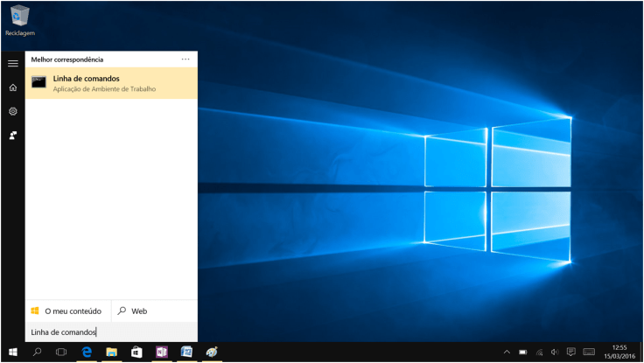The height and width of the screenshot is (363, 644).
Task: Click the taskbar search magnifier icon
Action: click(x=38, y=353)
